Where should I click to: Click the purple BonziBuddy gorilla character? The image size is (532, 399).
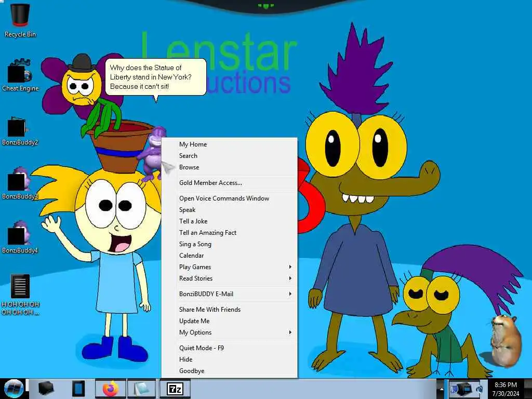(x=153, y=153)
